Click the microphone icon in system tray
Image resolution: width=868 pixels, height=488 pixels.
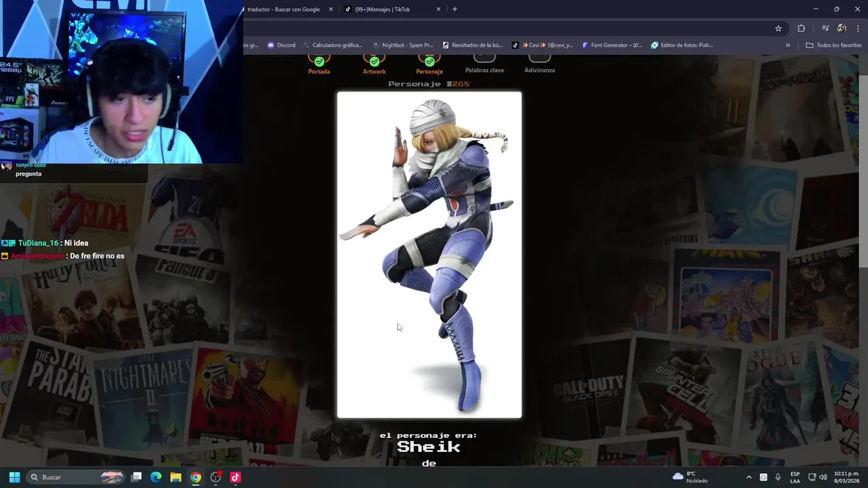(x=778, y=477)
